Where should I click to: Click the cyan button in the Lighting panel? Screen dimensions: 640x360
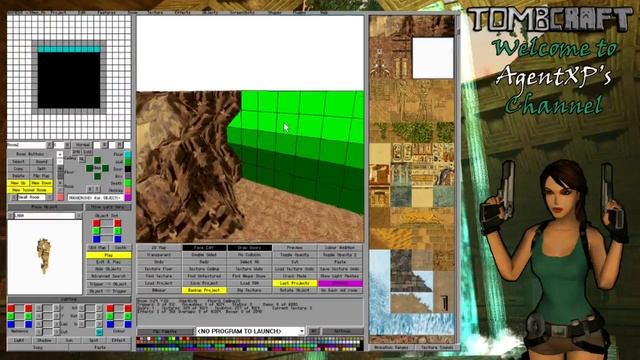click(x=99, y=332)
